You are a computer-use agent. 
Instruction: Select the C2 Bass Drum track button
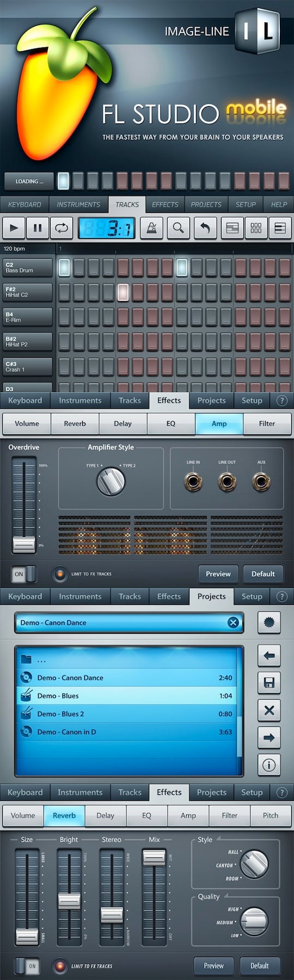click(x=27, y=267)
